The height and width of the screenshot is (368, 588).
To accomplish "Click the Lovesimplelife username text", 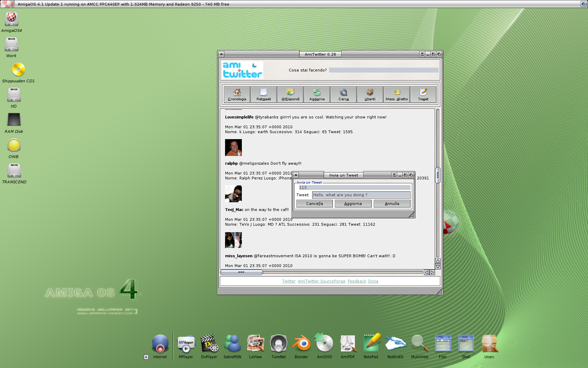I will (x=239, y=117).
